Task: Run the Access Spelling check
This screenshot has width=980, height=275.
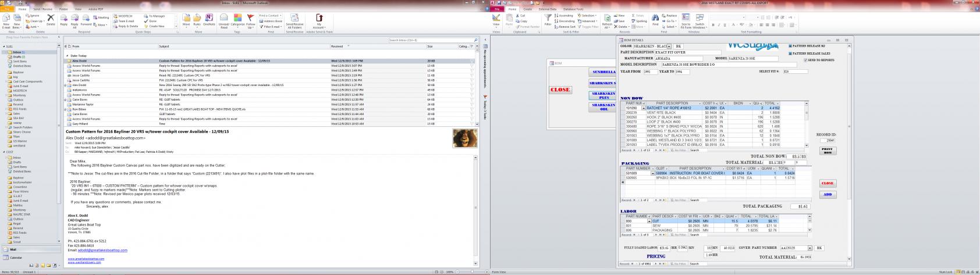Action: coord(640,21)
